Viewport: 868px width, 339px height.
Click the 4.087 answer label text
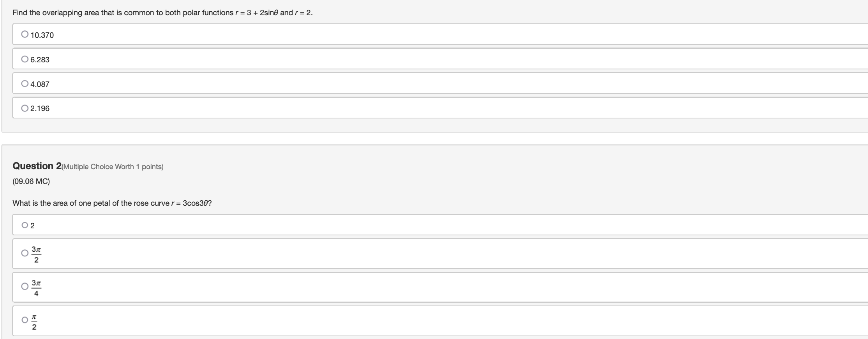click(x=40, y=84)
